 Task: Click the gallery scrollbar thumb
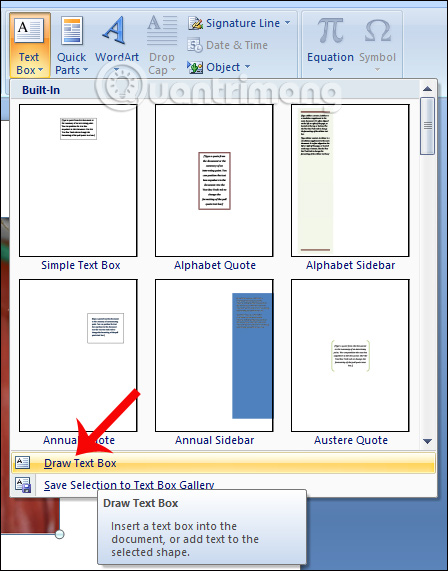(428, 126)
